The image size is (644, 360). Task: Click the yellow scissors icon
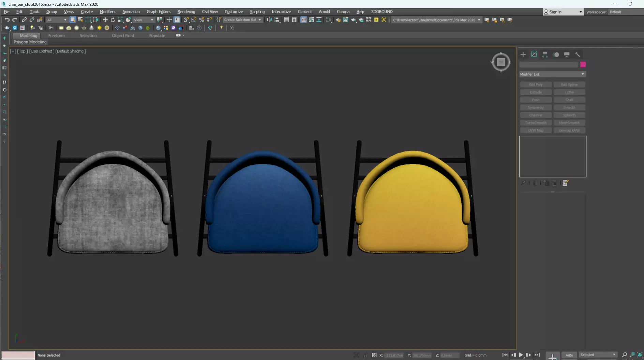[x=384, y=20]
